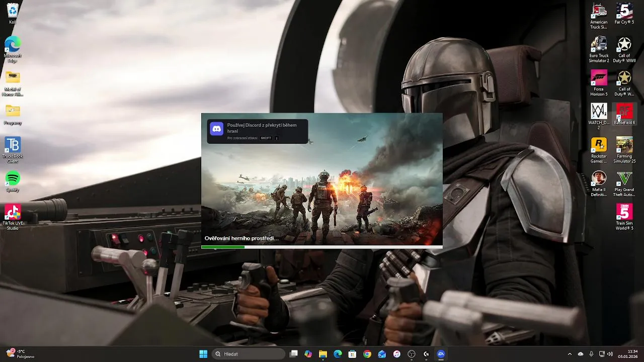Open network status tray icon
This screenshot has height=362, width=644.
point(602,354)
